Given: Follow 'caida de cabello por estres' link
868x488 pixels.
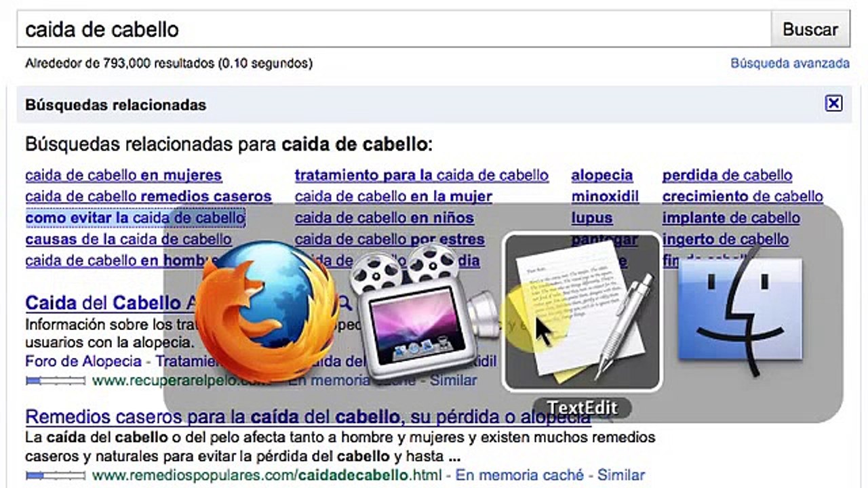Looking at the screenshot, I should pos(390,239).
